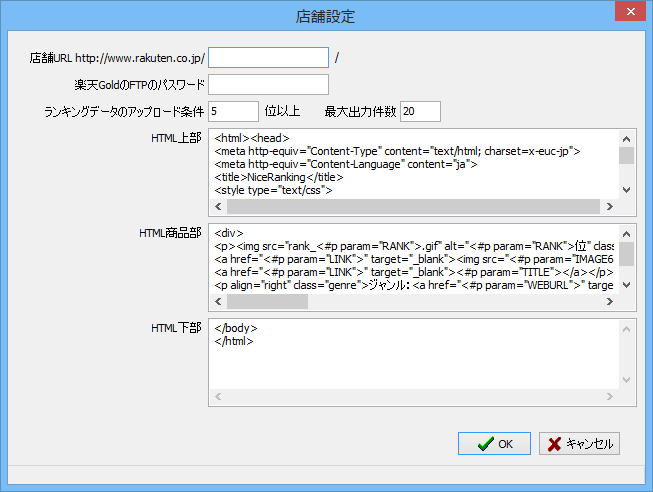Screen dimensions: 653x492
Task: Click the キャンセル button
Action: click(580, 443)
